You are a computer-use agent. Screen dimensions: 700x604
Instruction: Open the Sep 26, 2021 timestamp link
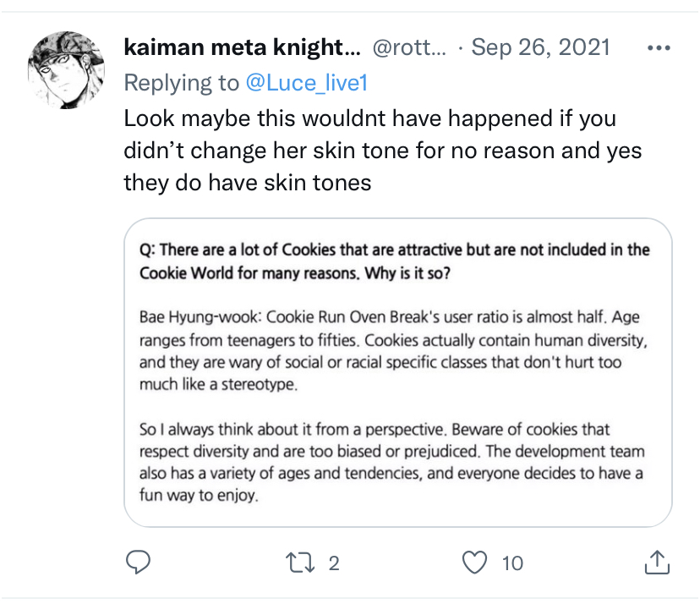540,47
